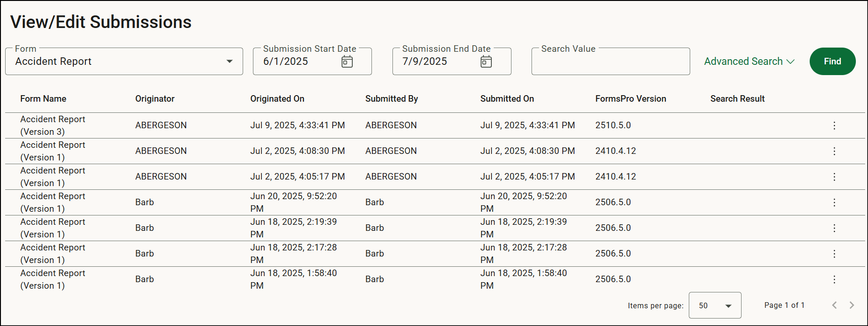Click the green Find button

tap(833, 62)
